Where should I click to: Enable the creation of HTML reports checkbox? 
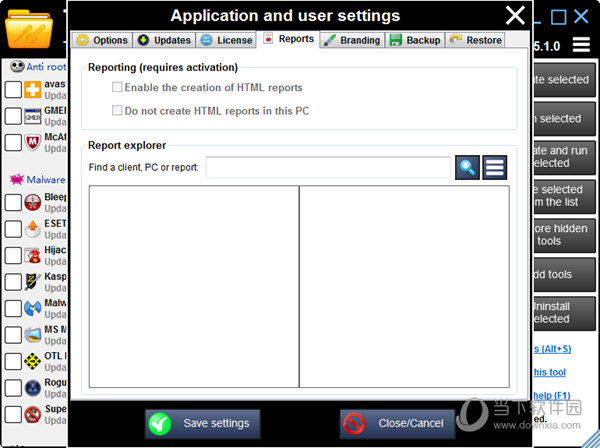pos(117,87)
